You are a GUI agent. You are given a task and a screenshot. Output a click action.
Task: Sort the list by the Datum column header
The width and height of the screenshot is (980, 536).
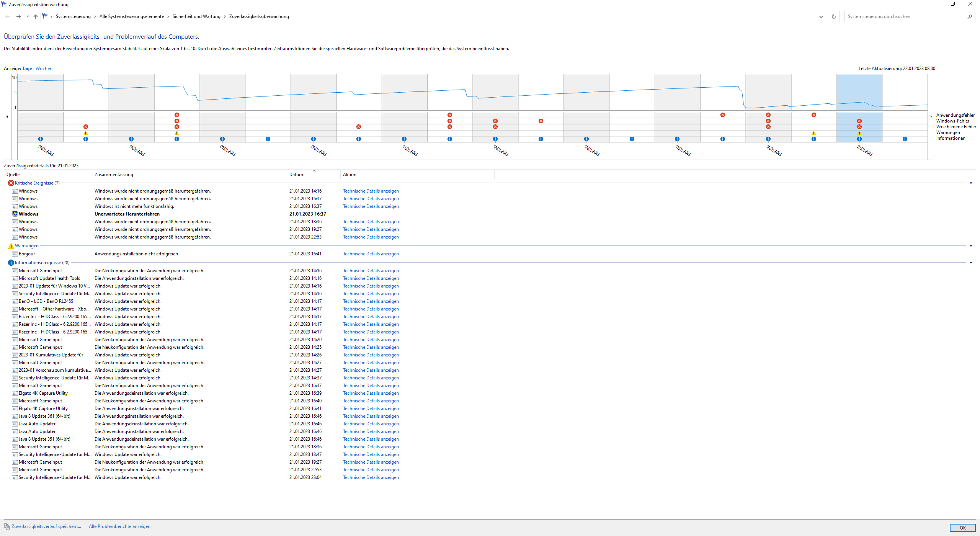point(296,175)
